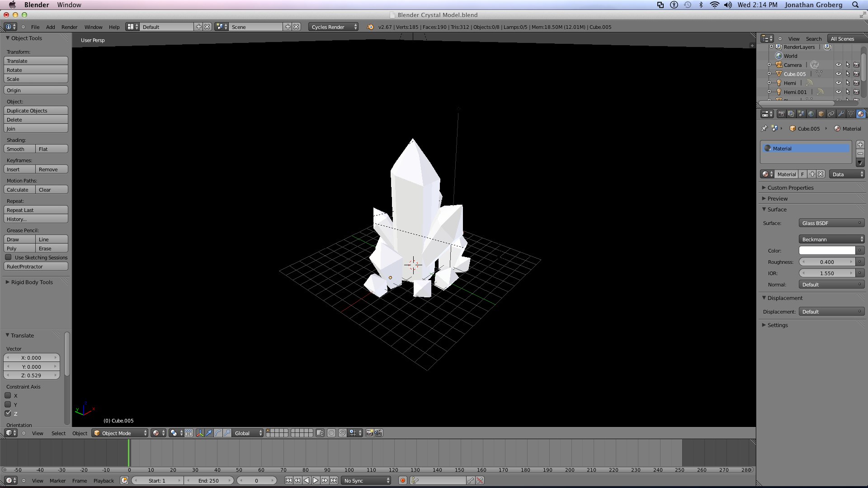Click the OpenGL render animation clapper icon
The width and height of the screenshot is (868, 488).
click(378, 433)
